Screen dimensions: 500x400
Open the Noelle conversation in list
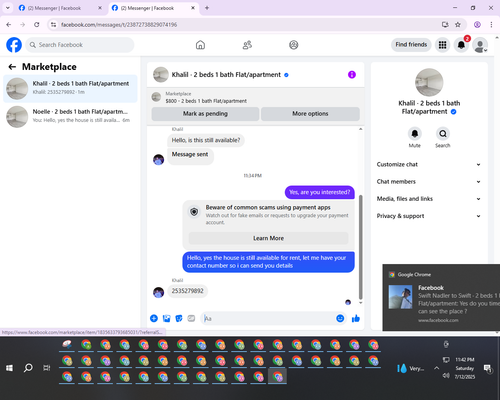[70, 117]
